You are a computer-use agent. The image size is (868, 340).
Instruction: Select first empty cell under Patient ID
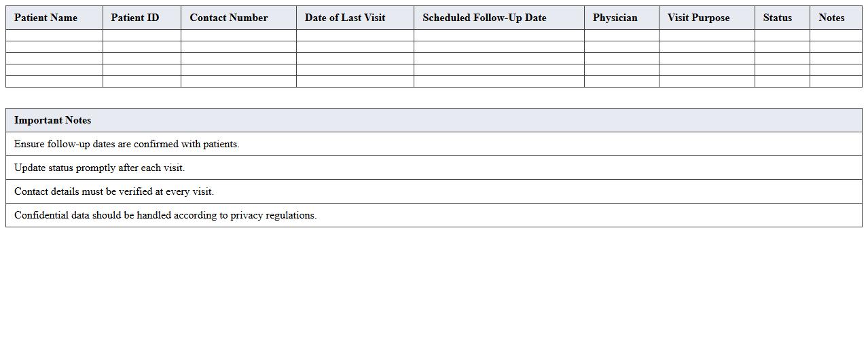(x=142, y=35)
